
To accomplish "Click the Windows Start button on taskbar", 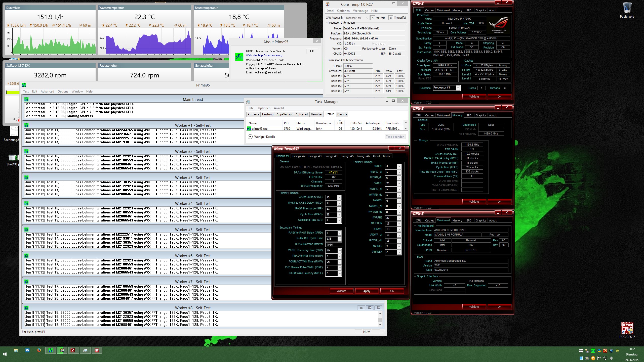I will (x=5, y=354).
